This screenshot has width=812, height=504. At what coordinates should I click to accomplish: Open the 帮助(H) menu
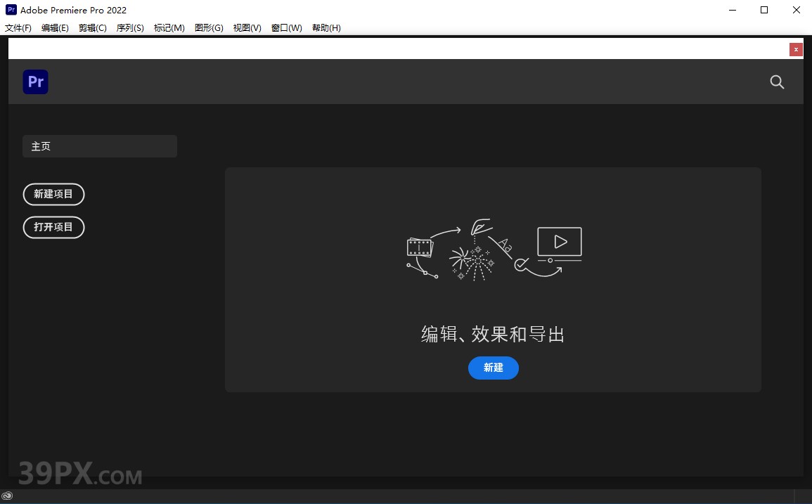click(x=326, y=28)
